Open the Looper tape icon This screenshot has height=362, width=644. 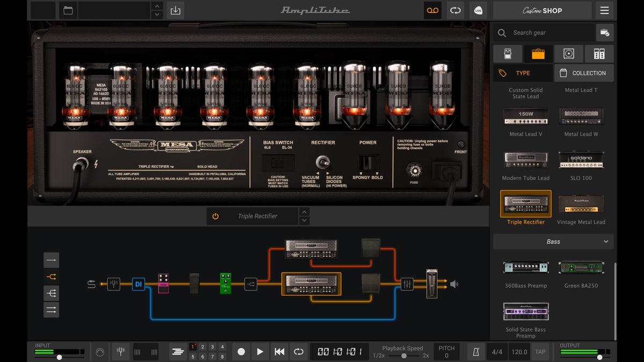tap(433, 10)
